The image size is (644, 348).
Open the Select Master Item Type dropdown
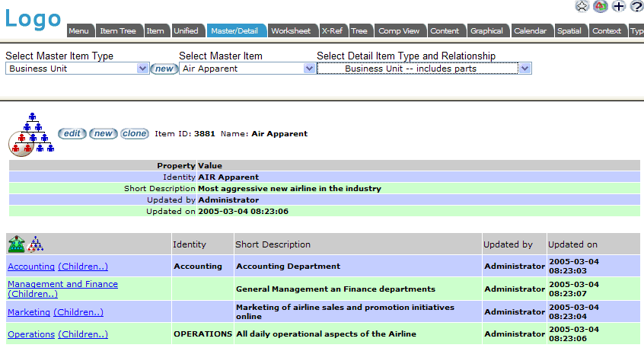coord(77,69)
